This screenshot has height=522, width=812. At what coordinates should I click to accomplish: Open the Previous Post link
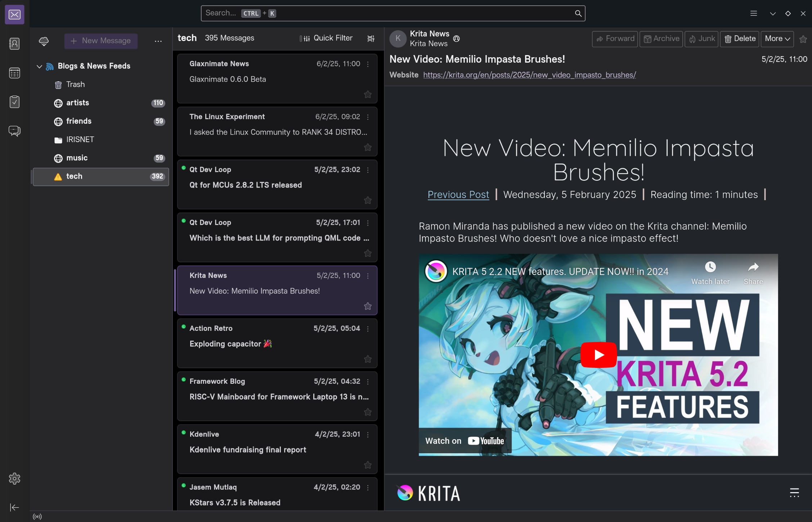[x=458, y=194]
